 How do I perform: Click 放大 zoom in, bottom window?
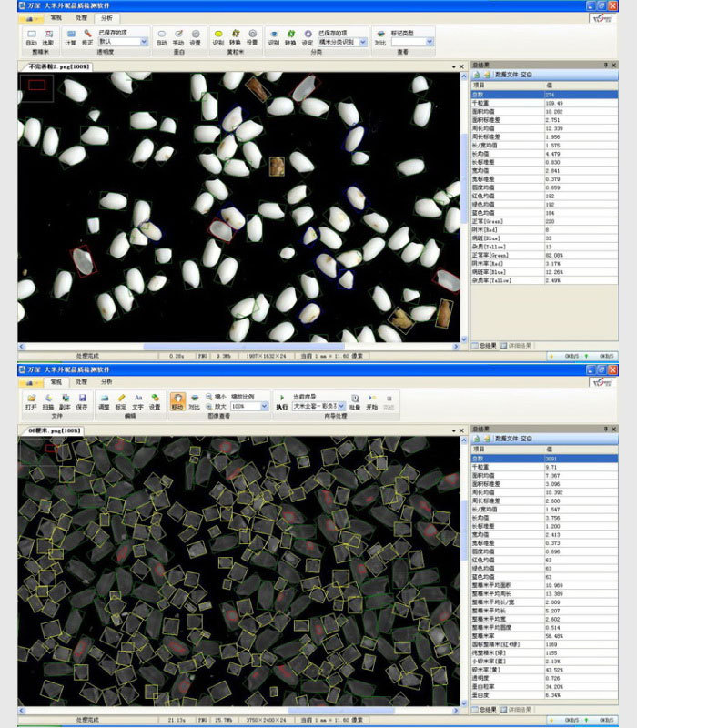coord(216,406)
